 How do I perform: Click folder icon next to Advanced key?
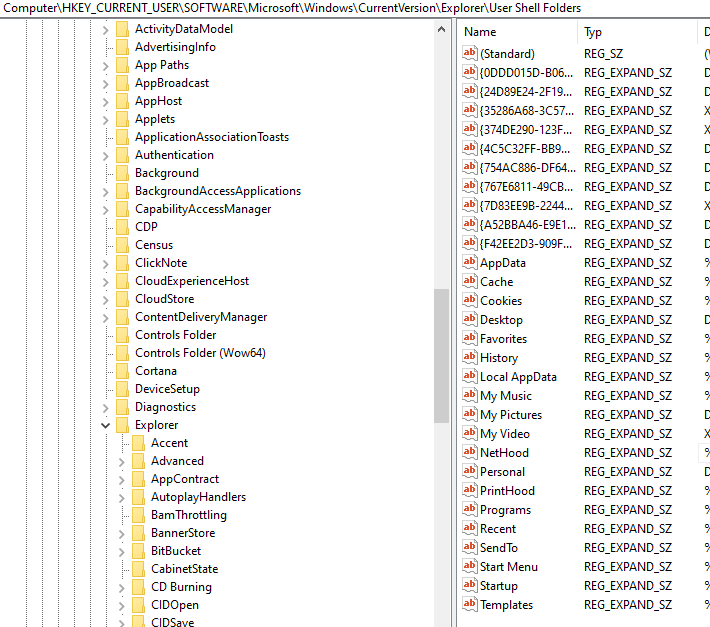(x=139, y=461)
